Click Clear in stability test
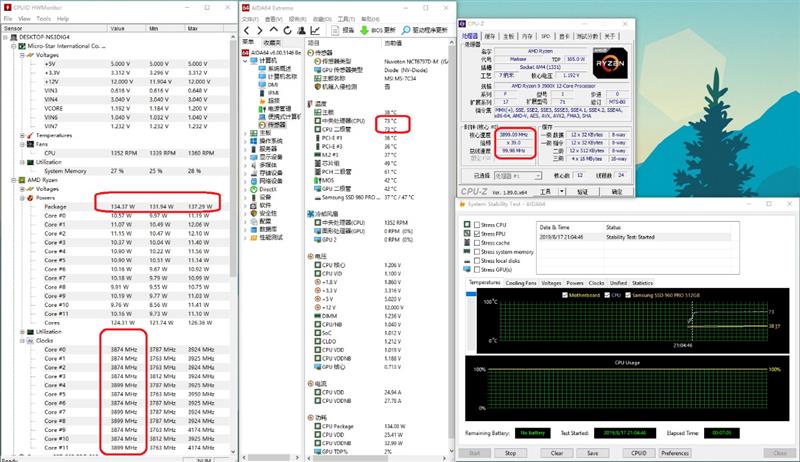 coord(557,453)
